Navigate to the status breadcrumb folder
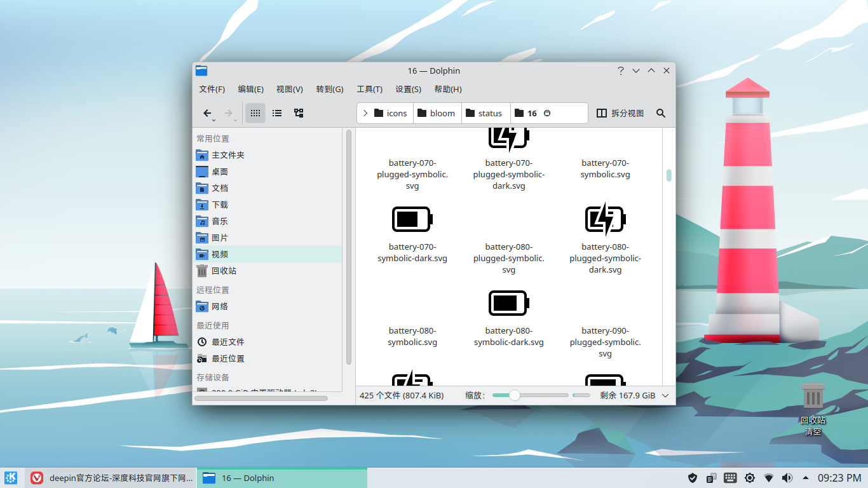 click(x=485, y=113)
